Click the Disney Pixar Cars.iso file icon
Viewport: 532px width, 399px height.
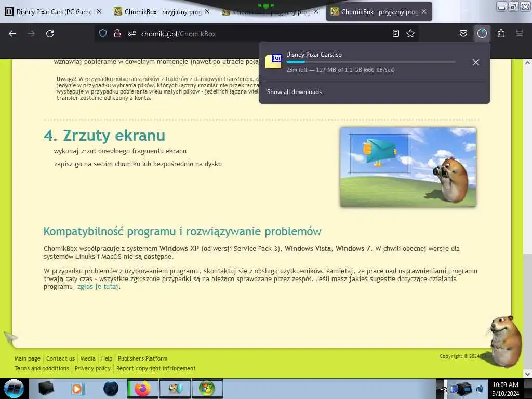click(x=273, y=61)
